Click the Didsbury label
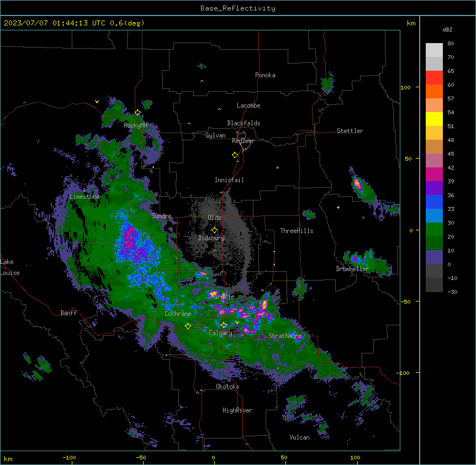 coord(211,238)
